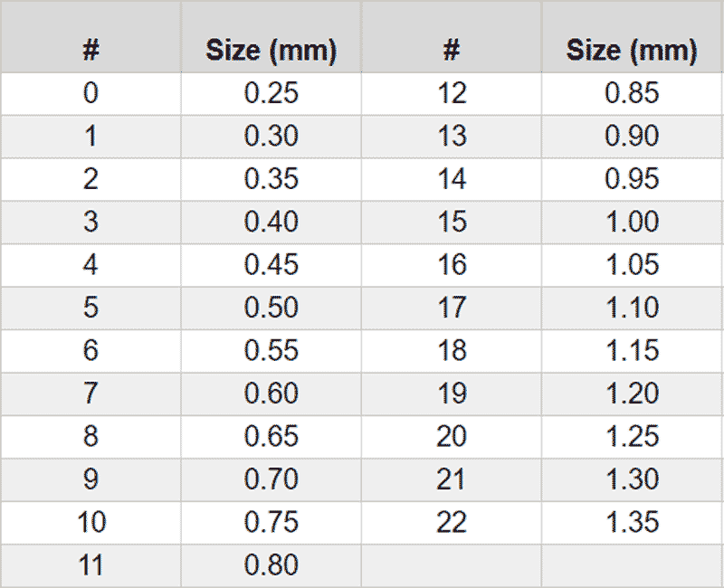Select the 0.80 size cell
Viewport: 724px width, 588px height.
tap(271, 565)
